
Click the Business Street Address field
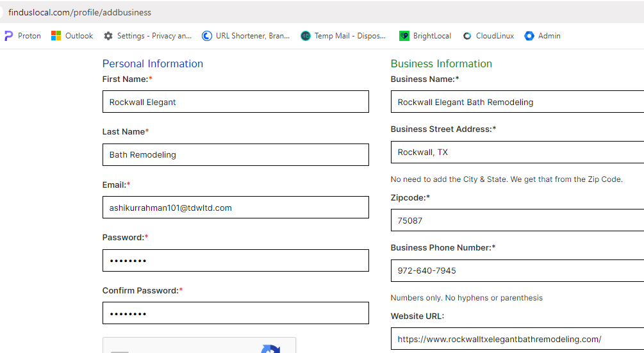pos(518,152)
